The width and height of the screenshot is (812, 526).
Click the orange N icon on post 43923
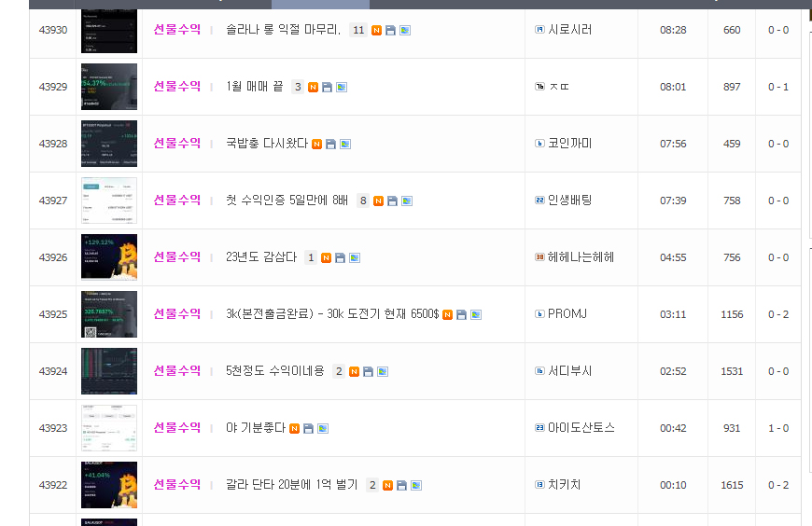pos(294,429)
